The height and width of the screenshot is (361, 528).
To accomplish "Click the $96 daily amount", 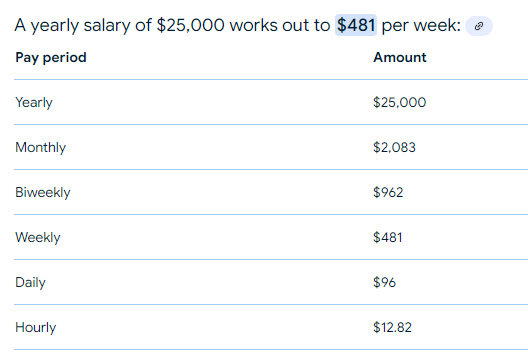I will coord(384,282).
